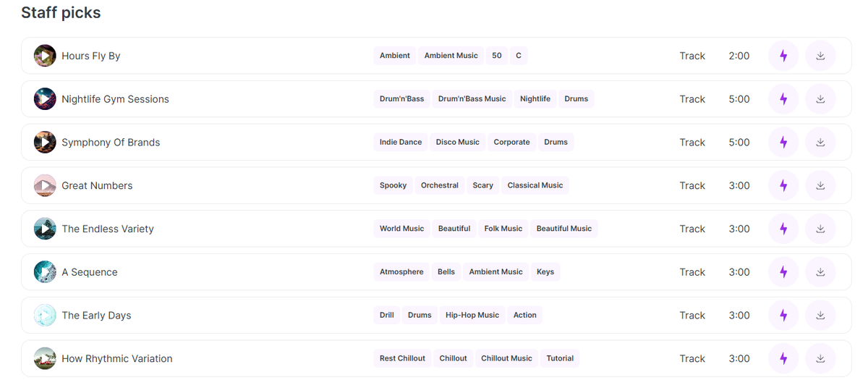Download the How Rhythmic Variation track
This screenshot has width=868, height=380.
pyautogui.click(x=820, y=359)
